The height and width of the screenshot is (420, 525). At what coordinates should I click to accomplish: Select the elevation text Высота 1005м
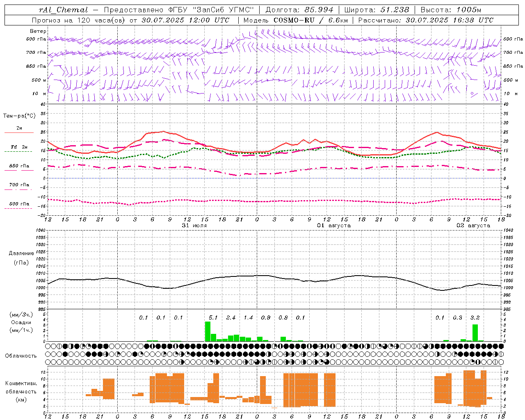(451, 10)
